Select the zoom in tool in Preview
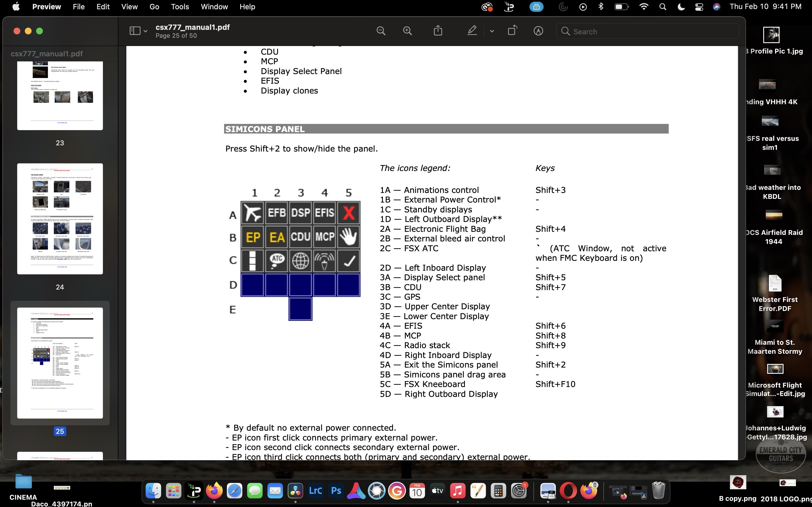The image size is (812, 507). [407, 30]
